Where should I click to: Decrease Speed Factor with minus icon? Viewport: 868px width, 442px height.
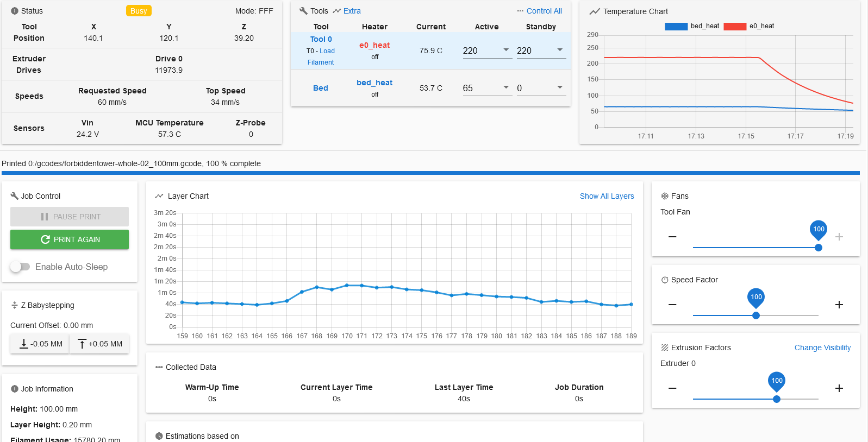[672, 305]
